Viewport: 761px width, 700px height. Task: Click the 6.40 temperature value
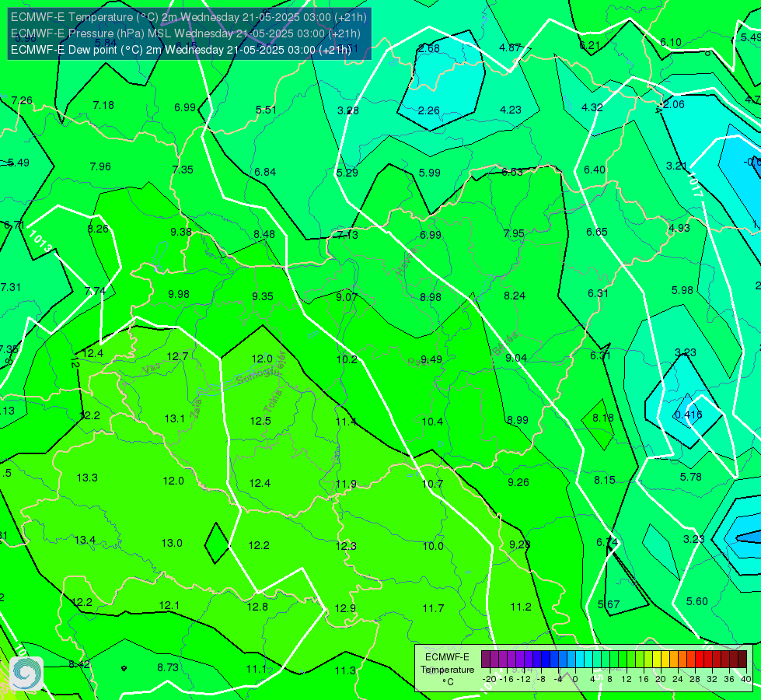595,170
